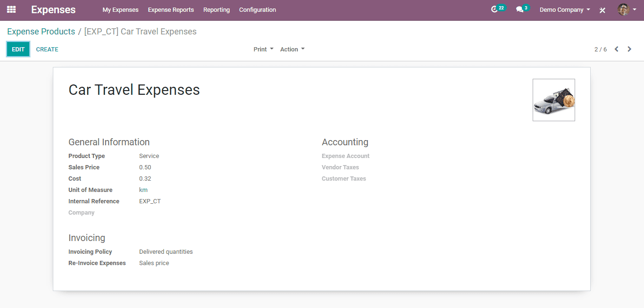Click the Delivered quantities invoicing policy value
This screenshot has height=308, width=644.
point(166,252)
